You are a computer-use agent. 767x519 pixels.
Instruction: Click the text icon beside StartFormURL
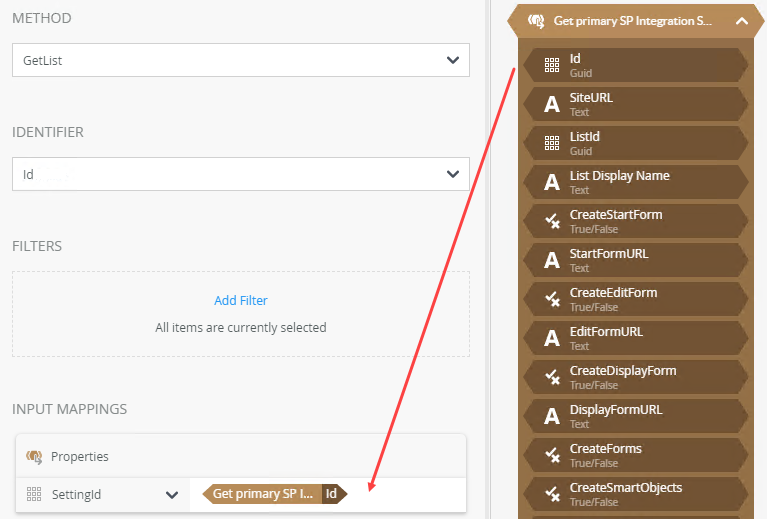pyautogui.click(x=552, y=260)
